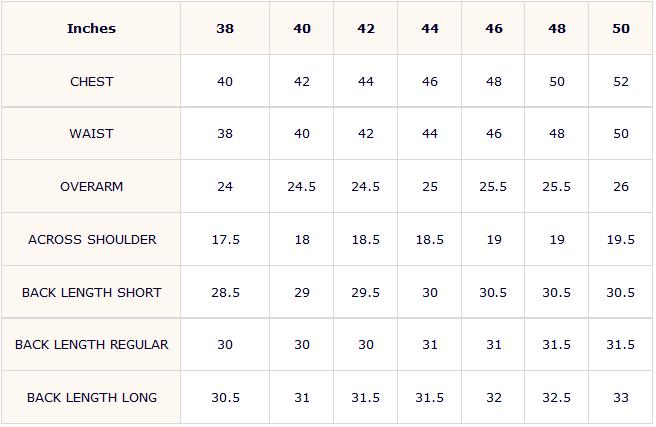This screenshot has width=656, height=427.
Task: Select the size 38 column header
Action: point(225,28)
